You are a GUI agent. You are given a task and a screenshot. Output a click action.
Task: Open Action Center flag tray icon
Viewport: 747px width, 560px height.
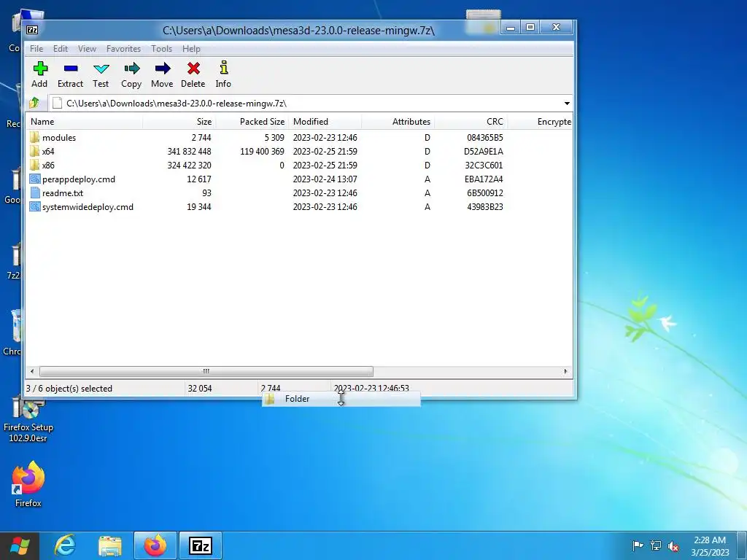[638, 545]
